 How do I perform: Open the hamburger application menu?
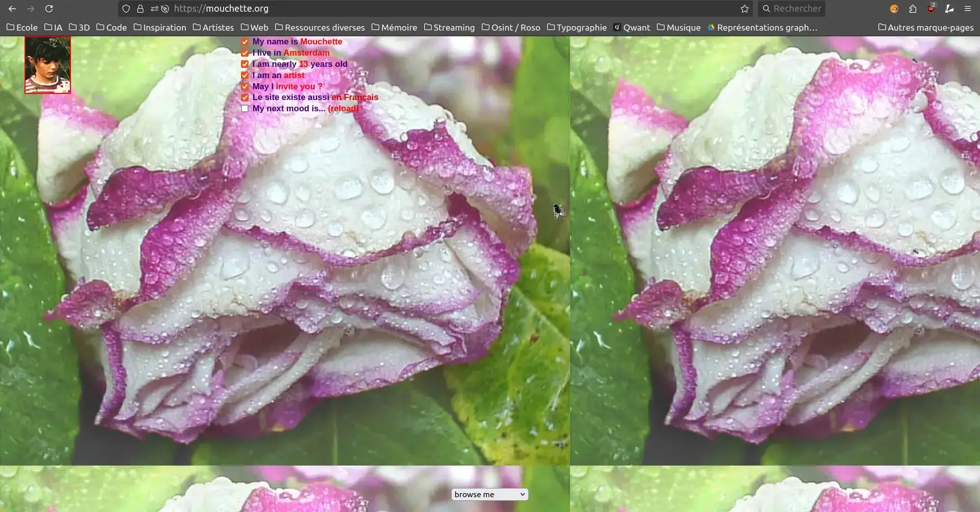(967, 9)
